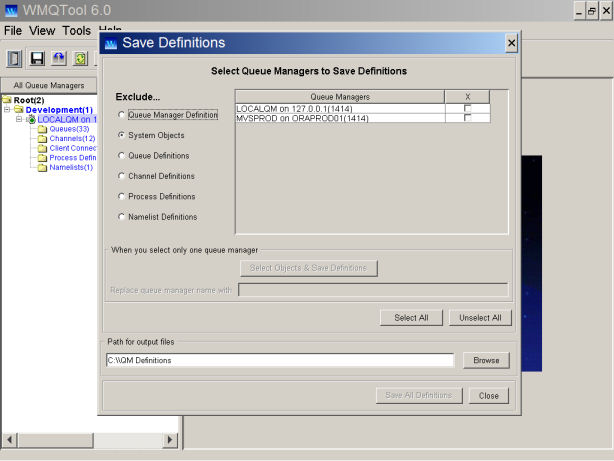Check the box for MVSPROD on ORAPROD01(1414)

[x=467, y=118]
